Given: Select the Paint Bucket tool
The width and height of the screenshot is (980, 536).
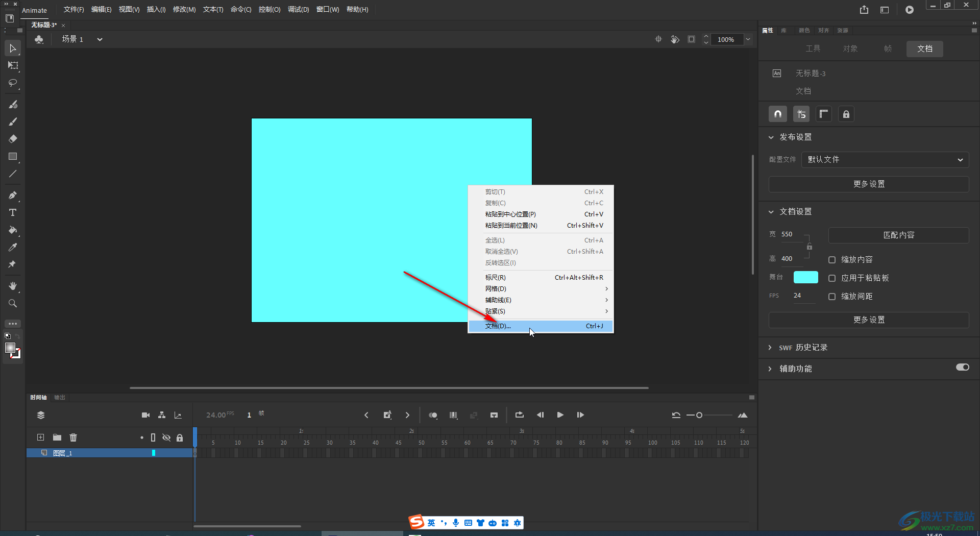Looking at the screenshot, I should click(x=13, y=230).
